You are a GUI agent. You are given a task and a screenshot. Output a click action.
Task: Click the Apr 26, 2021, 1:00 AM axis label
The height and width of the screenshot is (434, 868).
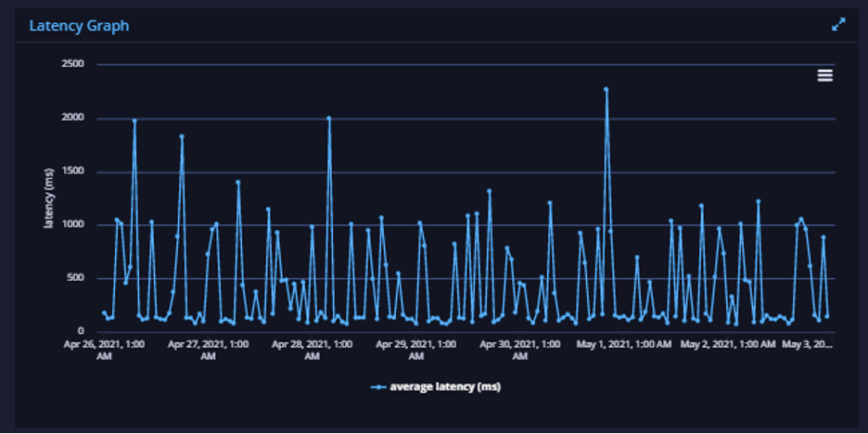click(104, 350)
